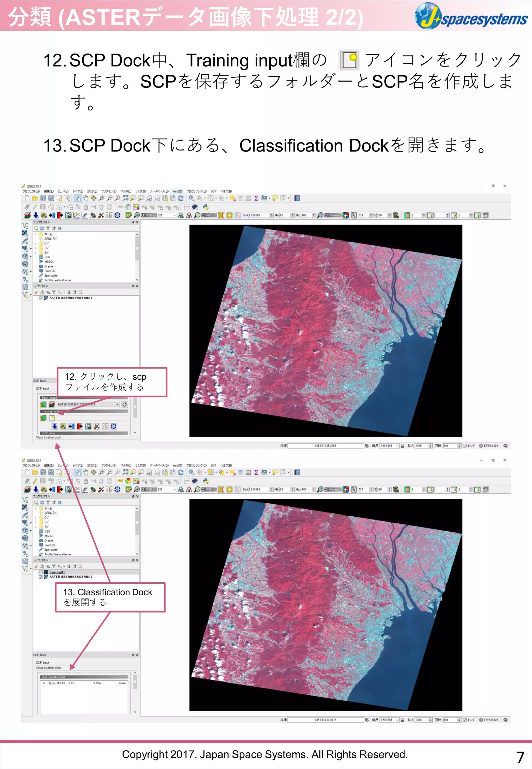Image resolution: width=532 pixels, height=769 pixels.
Task: Click SCP Settings wrench icon in upper SCP toolbar
Action: 101,215
